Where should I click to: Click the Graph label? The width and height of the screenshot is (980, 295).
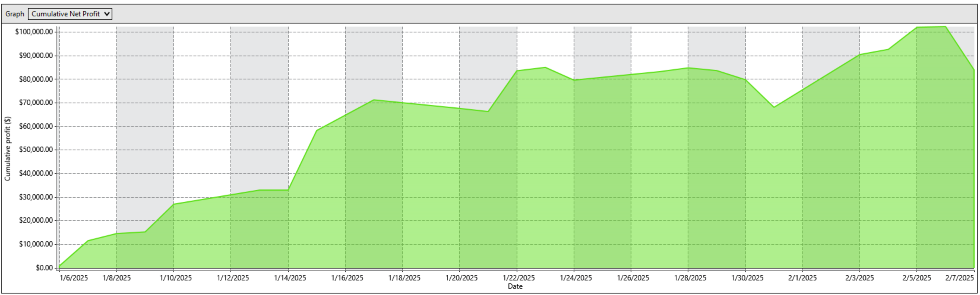pos(15,14)
